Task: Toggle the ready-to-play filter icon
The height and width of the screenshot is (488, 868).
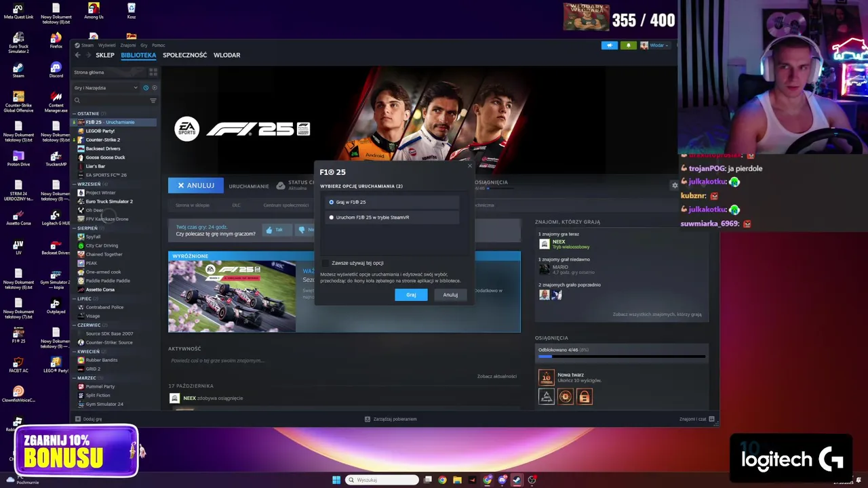Action: (x=154, y=87)
